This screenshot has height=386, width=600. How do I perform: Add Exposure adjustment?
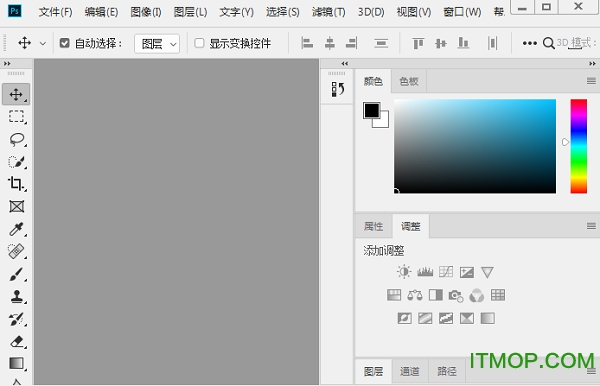coord(467,272)
